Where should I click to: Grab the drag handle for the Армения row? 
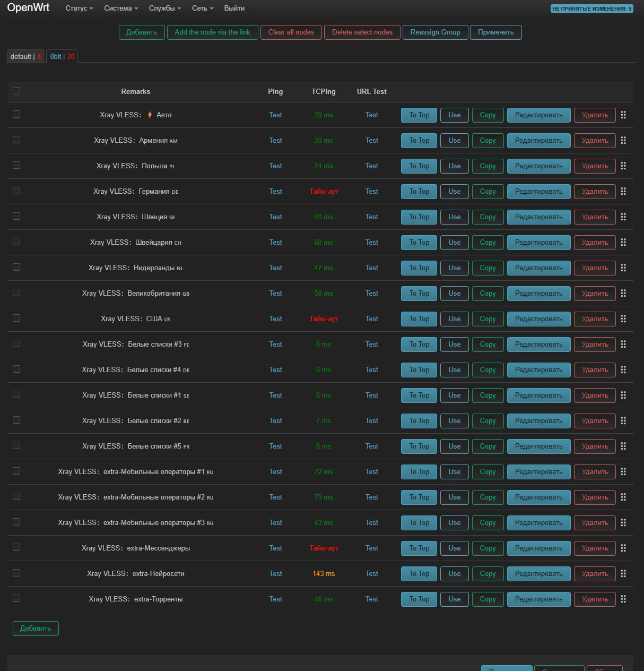tap(623, 140)
